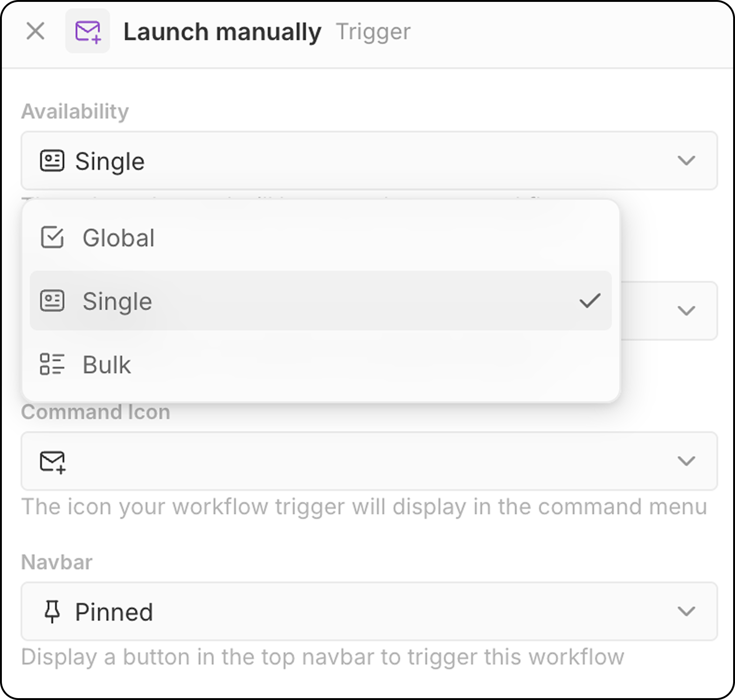Click the Single card icon in list
735x700 pixels.
coord(52,301)
